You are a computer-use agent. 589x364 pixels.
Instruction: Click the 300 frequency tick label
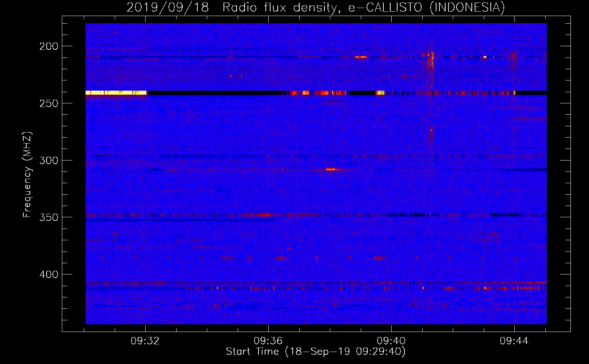click(49, 161)
